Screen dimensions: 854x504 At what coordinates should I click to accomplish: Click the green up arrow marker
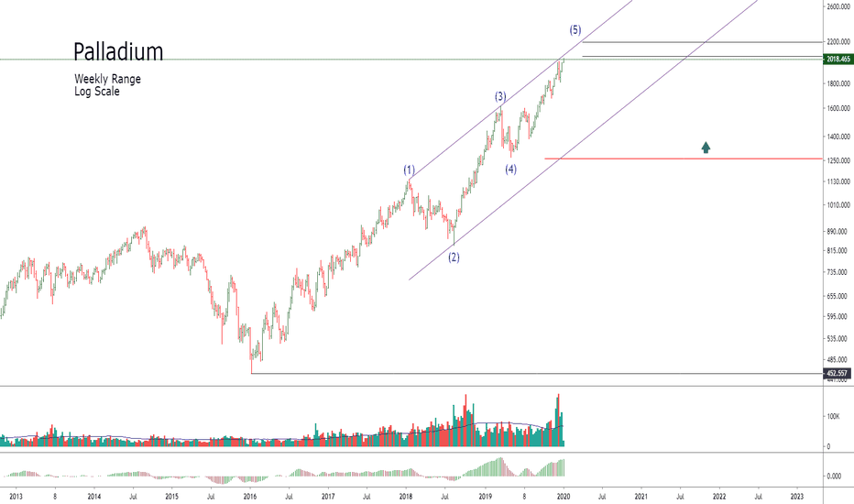point(706,148)
